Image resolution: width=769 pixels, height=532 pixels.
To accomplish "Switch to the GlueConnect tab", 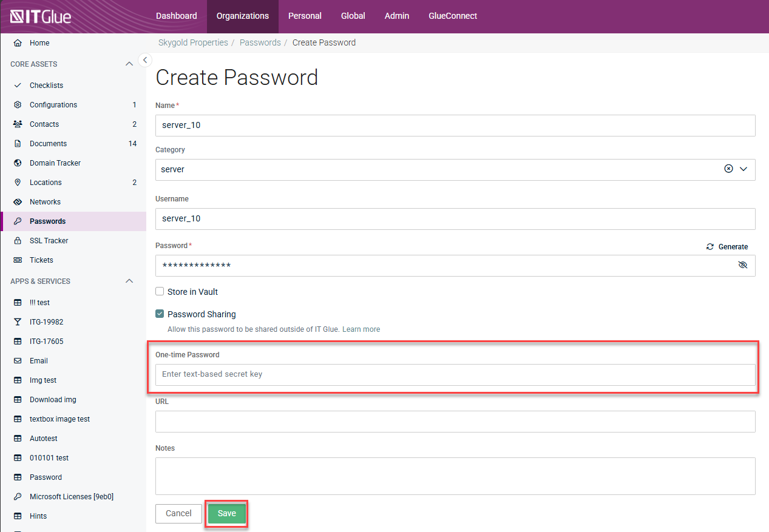I will tap(453, 16).
